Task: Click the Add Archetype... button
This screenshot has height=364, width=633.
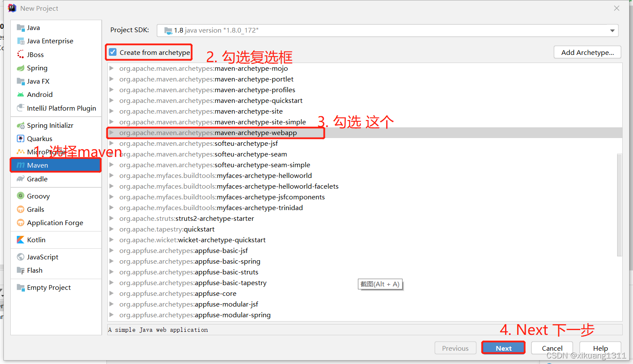Action: click(x=588, y=52)
